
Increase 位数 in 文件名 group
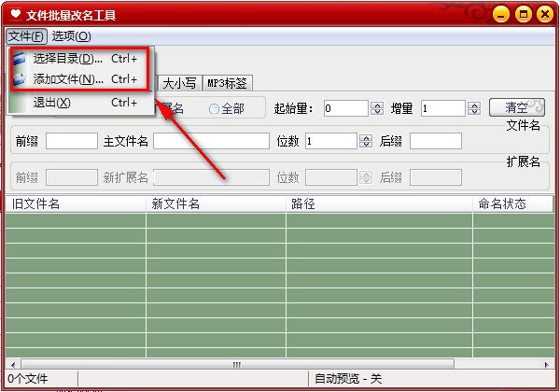366,138
